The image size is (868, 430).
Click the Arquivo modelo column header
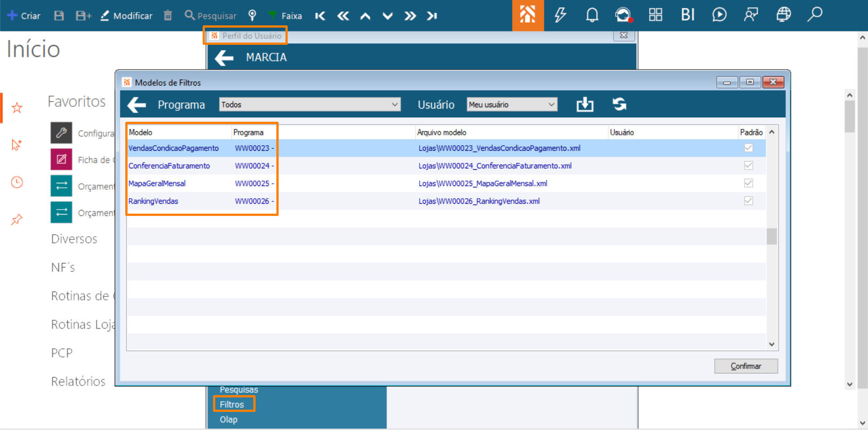click(x=512, y=132)
